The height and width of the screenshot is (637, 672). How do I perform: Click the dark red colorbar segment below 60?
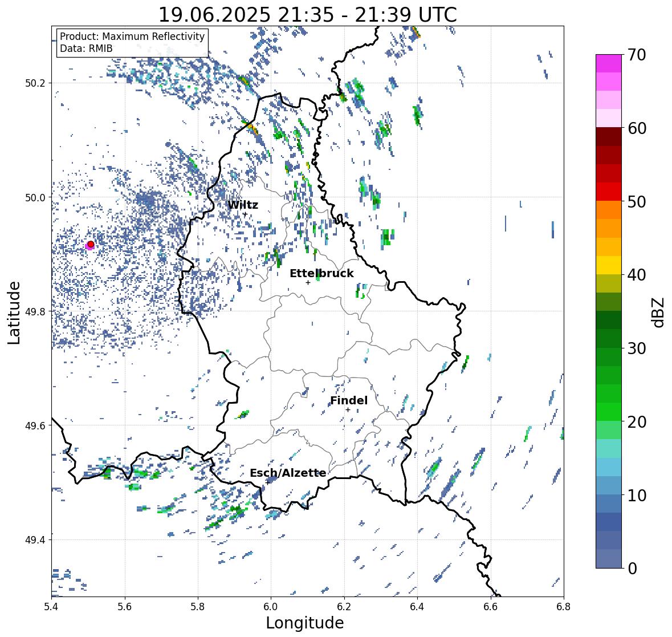tap(609, 137)
